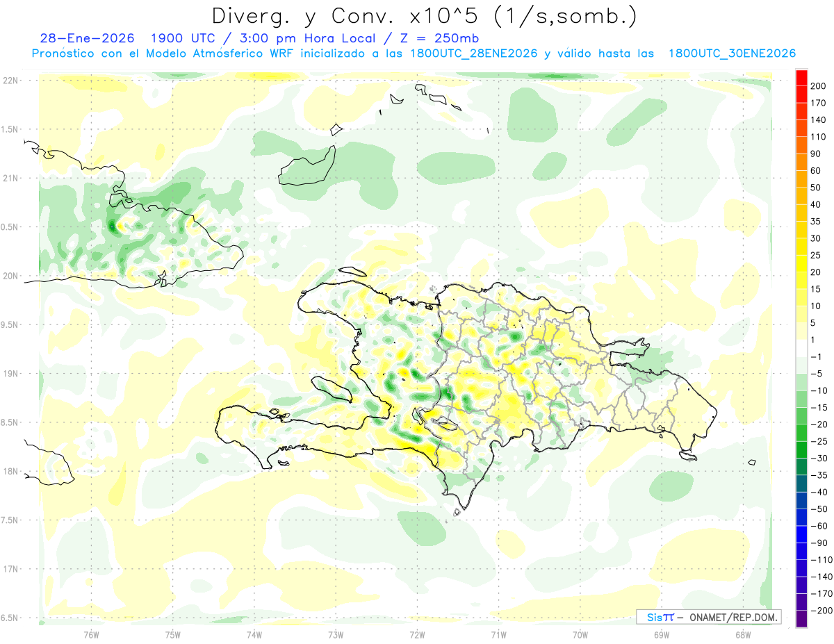Click the positive '170' colorbar value

(x=818, y=103)
